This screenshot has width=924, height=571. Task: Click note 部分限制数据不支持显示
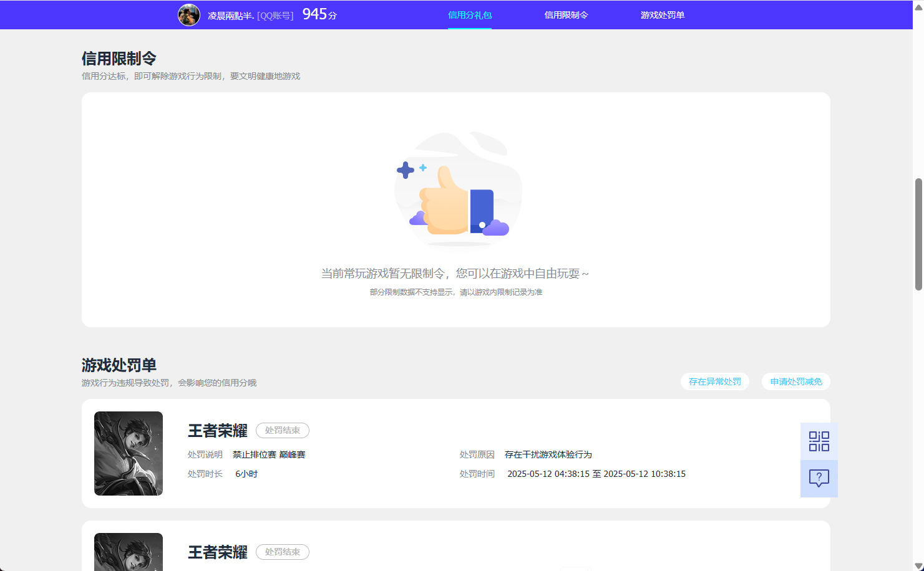pos(456,292)
